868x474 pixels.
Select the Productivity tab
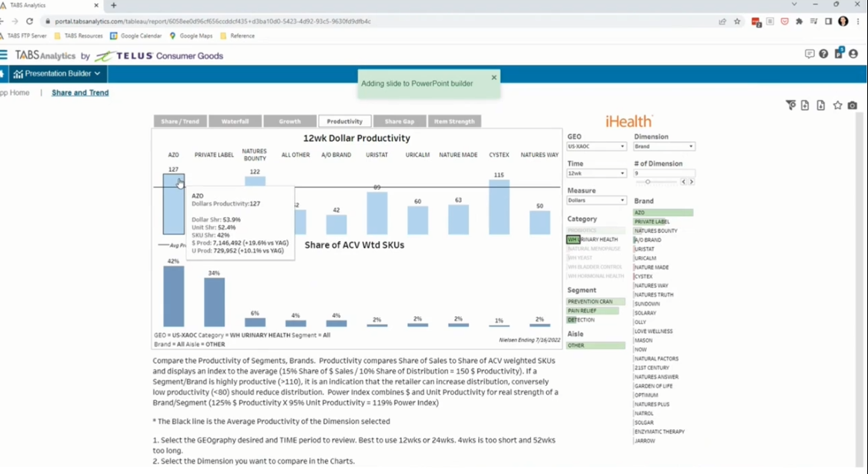click(344, 121)
